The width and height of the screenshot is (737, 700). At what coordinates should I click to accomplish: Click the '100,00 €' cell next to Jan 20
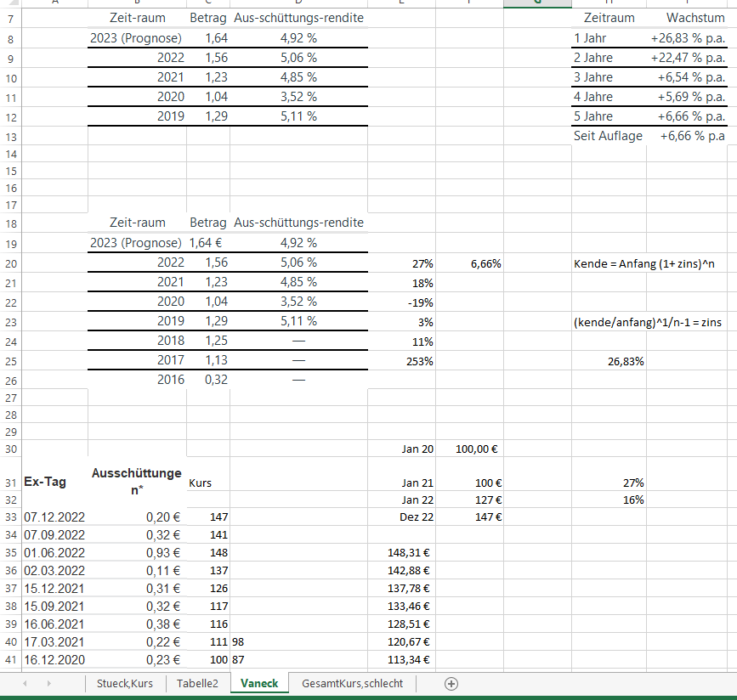click(x=469, y=449)
